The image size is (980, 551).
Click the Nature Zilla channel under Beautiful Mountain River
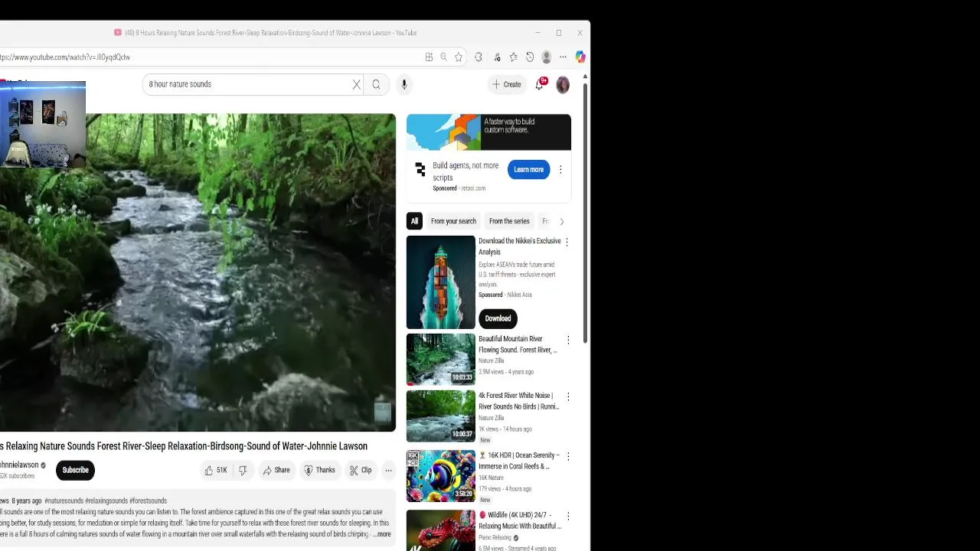pos(492,361)
